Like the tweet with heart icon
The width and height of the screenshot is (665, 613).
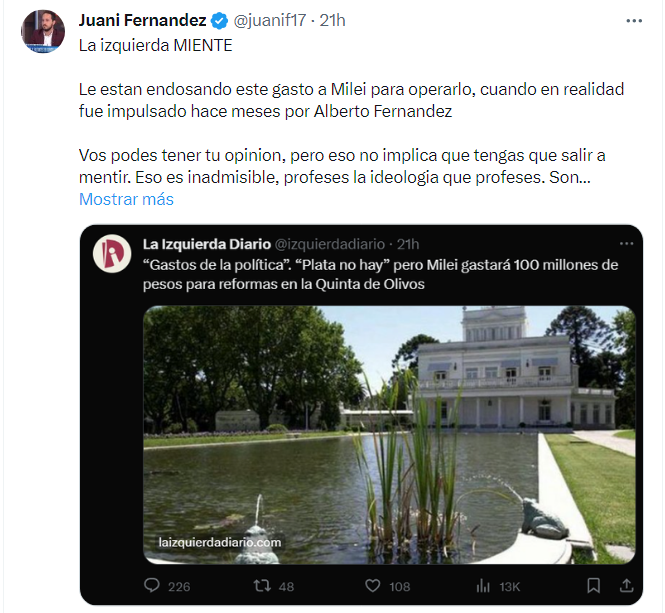[372, 585]
